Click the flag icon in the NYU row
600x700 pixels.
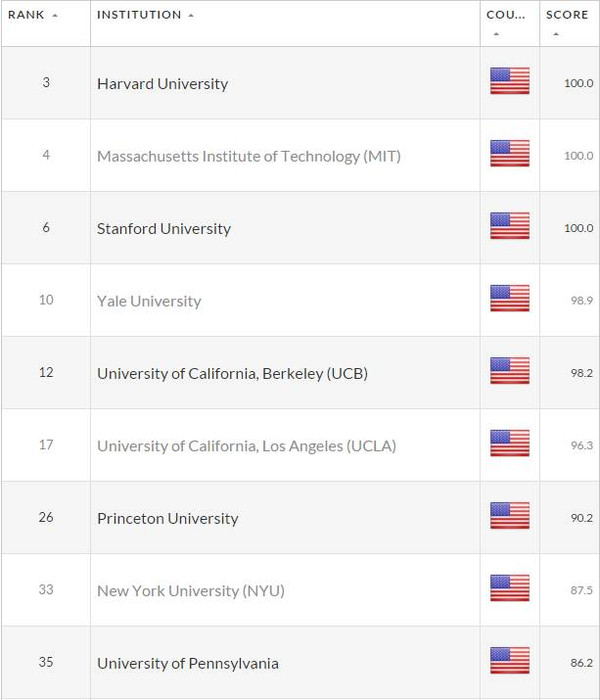coord(509,588)
